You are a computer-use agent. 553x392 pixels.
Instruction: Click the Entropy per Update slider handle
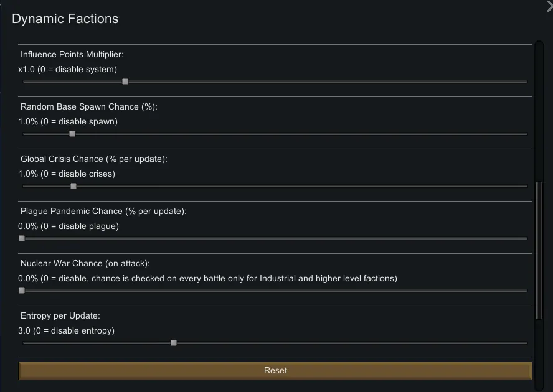[174, 343]
